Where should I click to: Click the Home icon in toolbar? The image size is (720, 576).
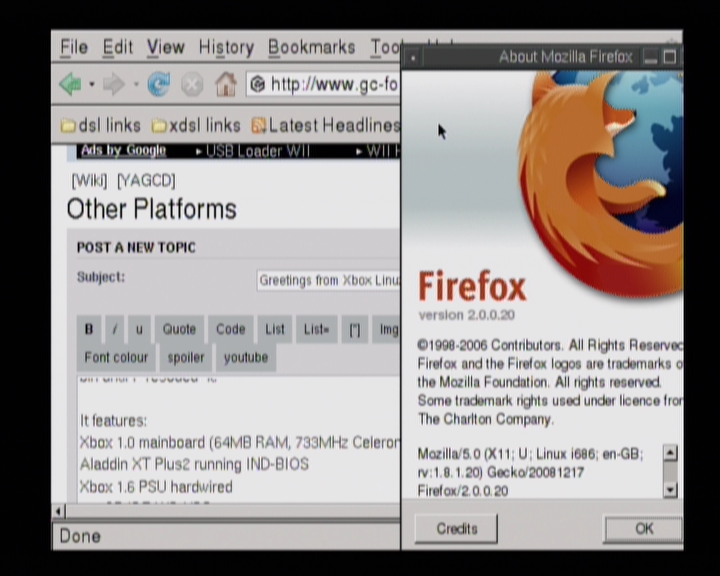226,85
